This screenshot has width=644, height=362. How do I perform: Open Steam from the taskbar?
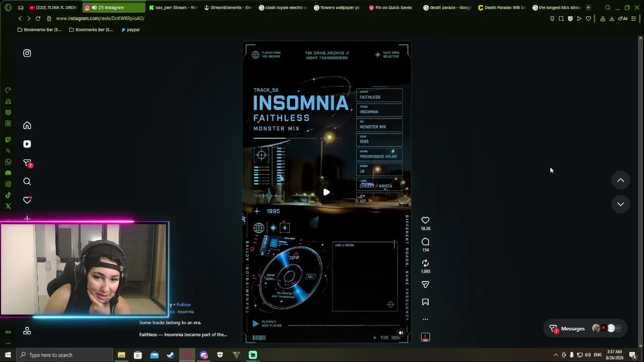pos(171,355)
